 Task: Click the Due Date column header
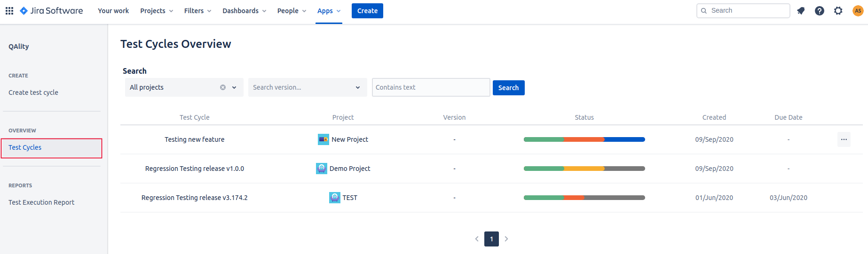point(789,117)
